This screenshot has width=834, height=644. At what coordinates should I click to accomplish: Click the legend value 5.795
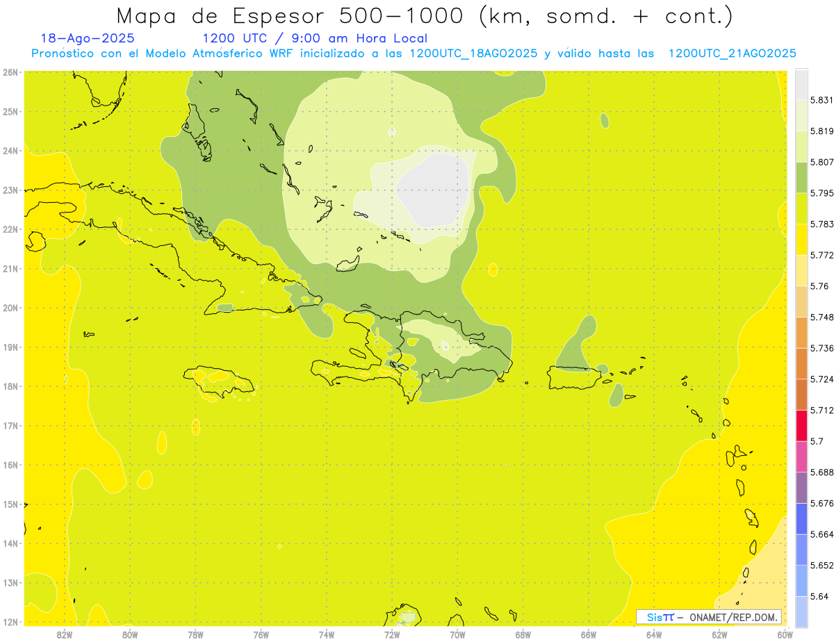(x=821, y=193)
